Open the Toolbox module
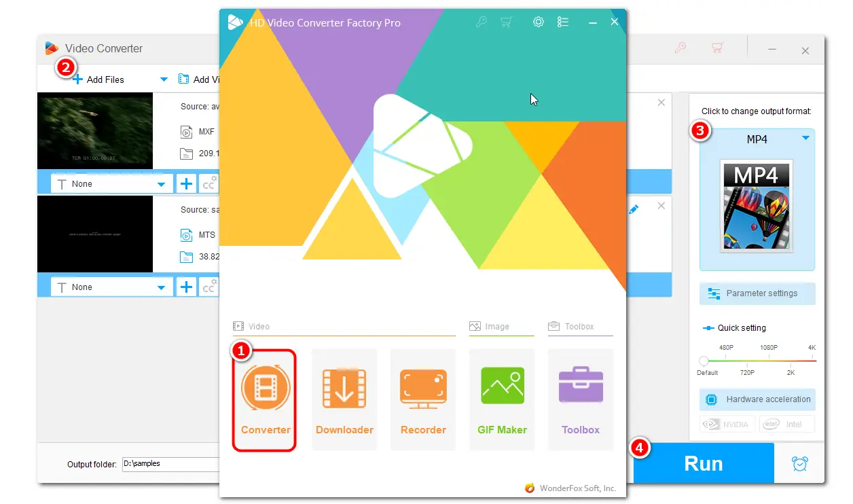This screenshot has width=853, height=504. 581,399
